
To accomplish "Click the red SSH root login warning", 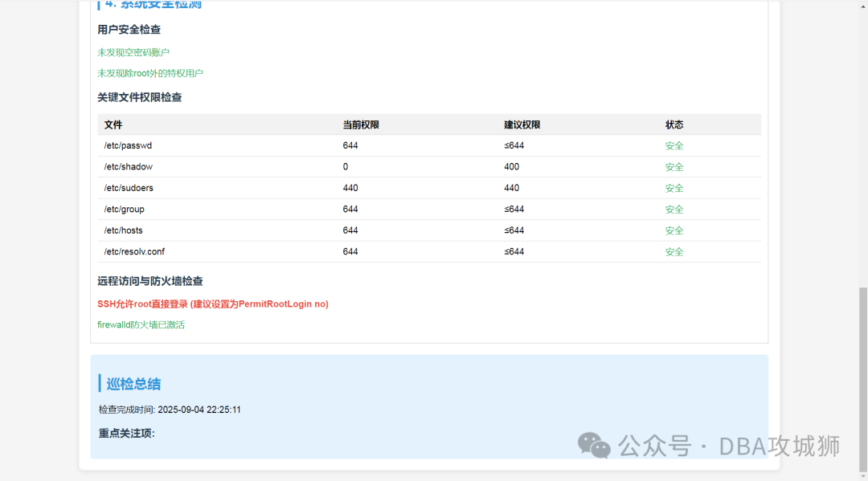I will [x=213, y=304].
